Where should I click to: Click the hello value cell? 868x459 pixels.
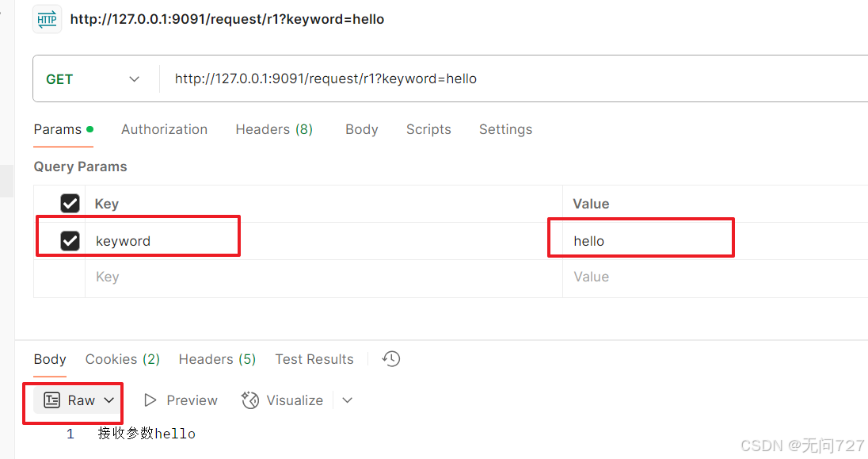[x=715, y=241]
